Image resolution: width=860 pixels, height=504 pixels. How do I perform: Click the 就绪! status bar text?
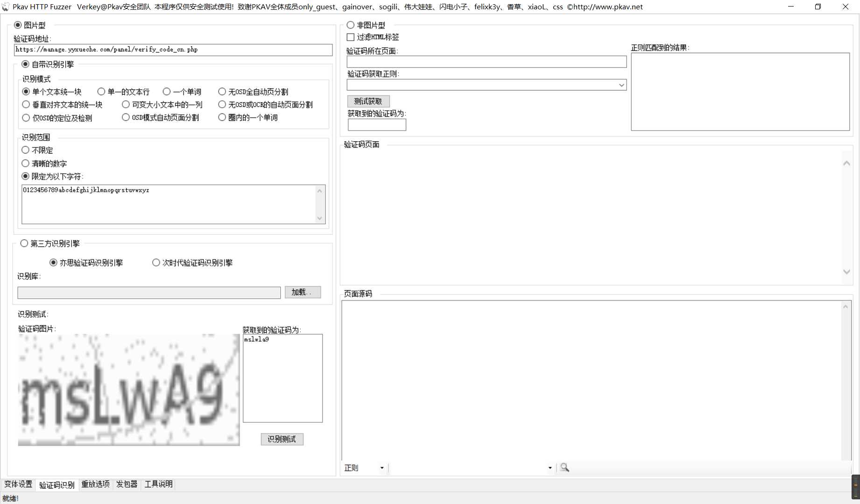pos(10,498)
